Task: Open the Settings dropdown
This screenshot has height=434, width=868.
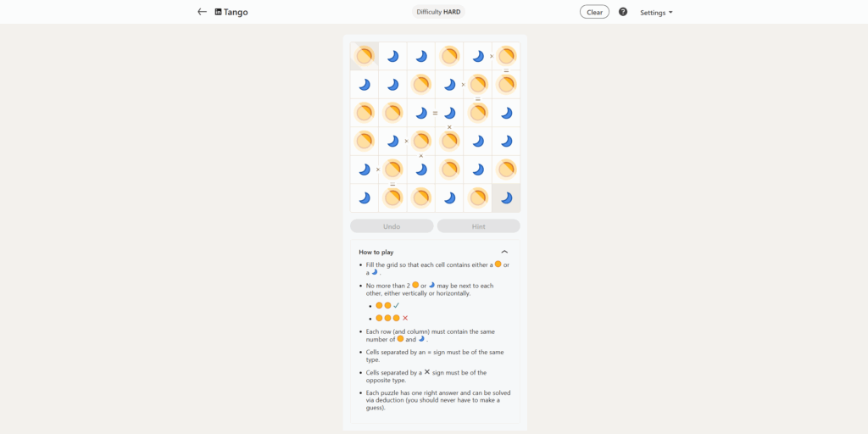Action: (x=656, y=13)
